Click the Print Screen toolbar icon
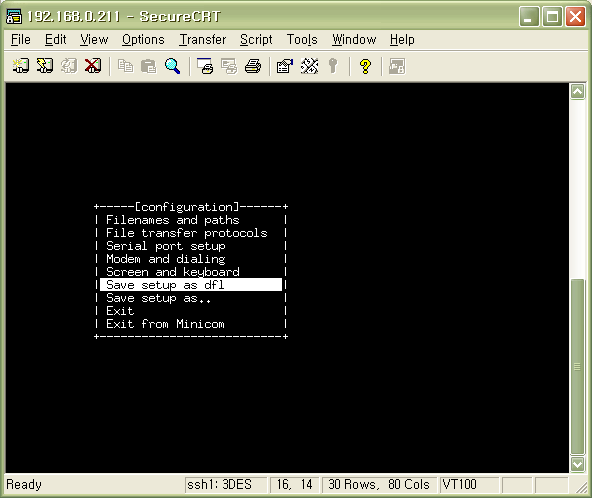 click(205, 66)
